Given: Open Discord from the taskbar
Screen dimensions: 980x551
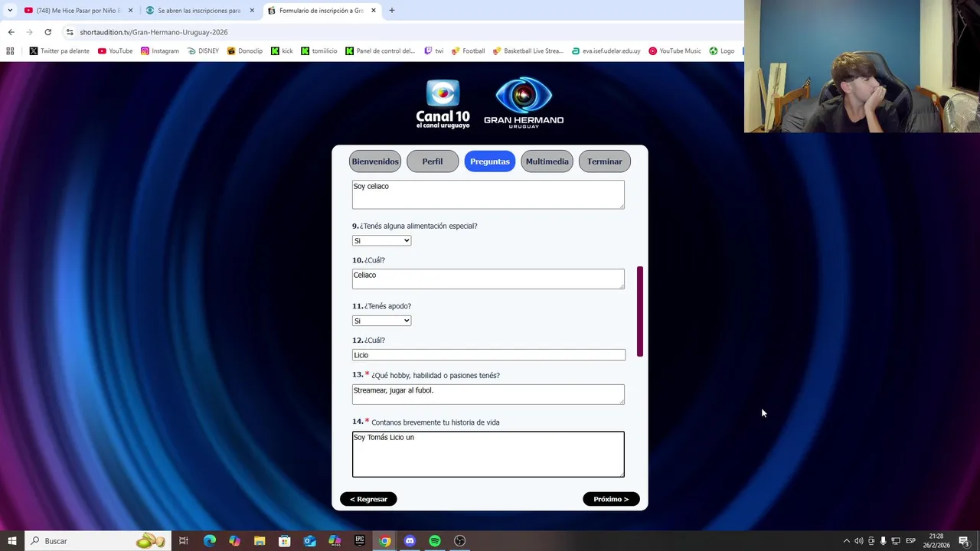Looking at the screenshot, I should (410, 541).
